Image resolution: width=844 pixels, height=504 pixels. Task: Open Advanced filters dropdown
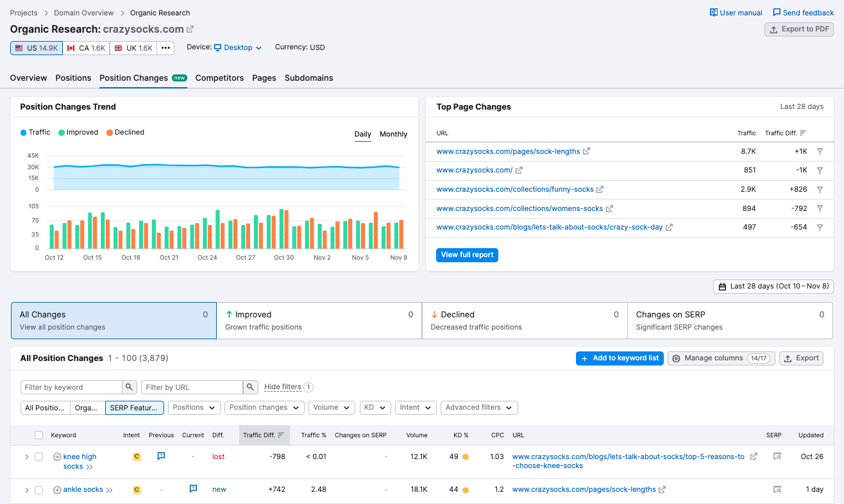coord(479,408)
